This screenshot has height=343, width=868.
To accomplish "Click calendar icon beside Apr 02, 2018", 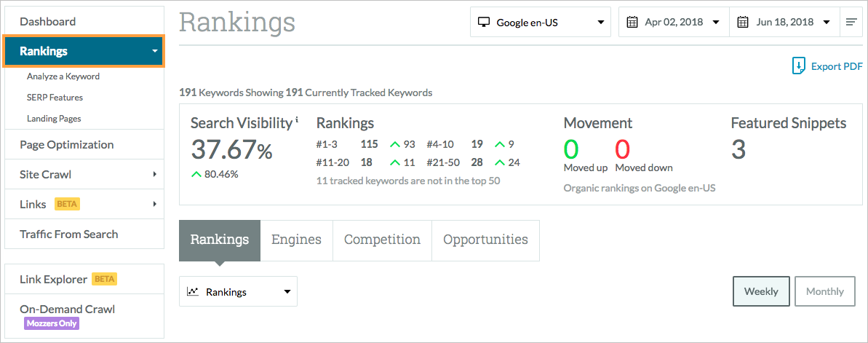I will [632, 22].
